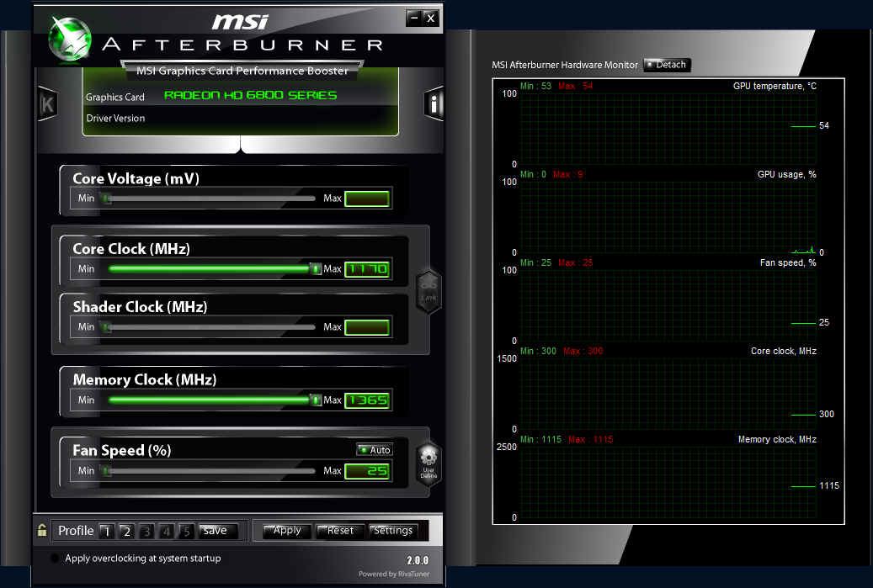
Task: Click the GPU temperature graph
Action: pyautogui.click(x=668, y=129)
